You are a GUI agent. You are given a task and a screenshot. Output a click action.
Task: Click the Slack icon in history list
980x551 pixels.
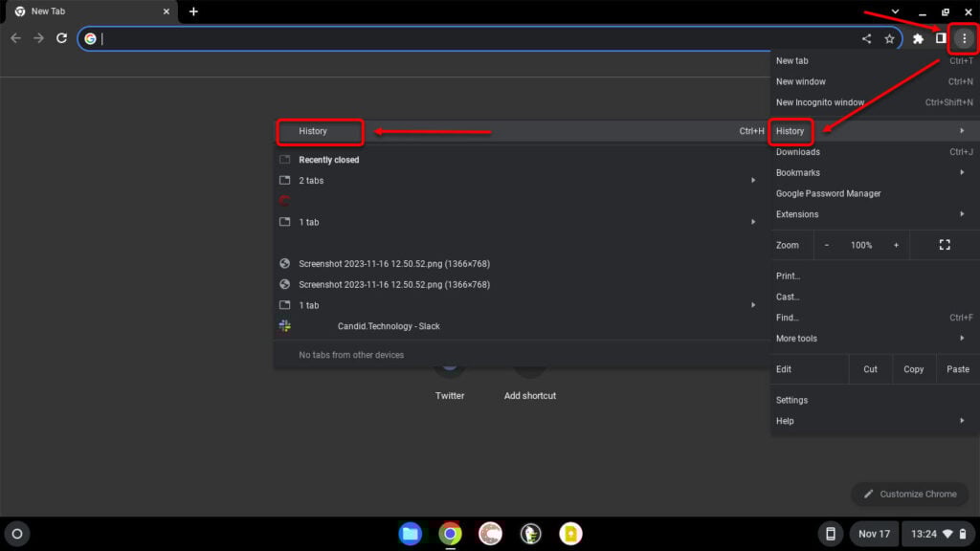[285, 325]
